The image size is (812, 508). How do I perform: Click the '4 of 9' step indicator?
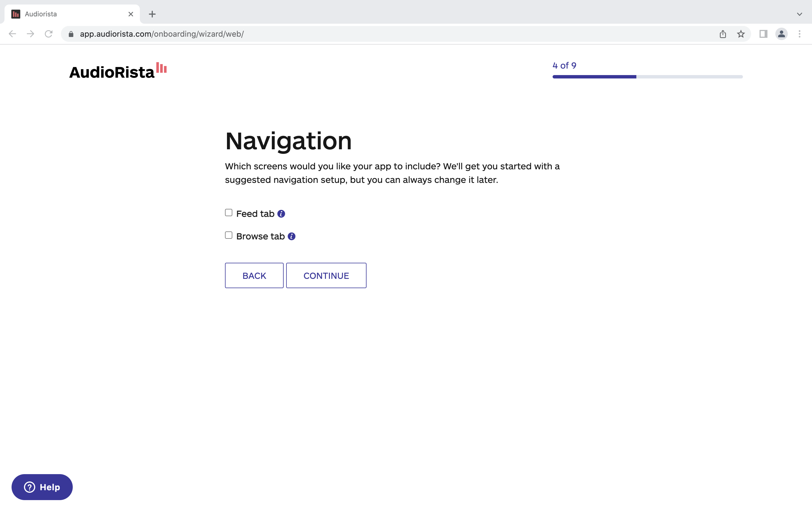point(564,65)
